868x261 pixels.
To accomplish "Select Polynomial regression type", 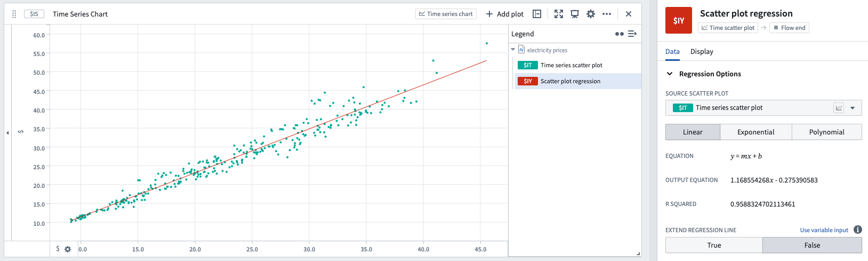I will tap(826, 132).
